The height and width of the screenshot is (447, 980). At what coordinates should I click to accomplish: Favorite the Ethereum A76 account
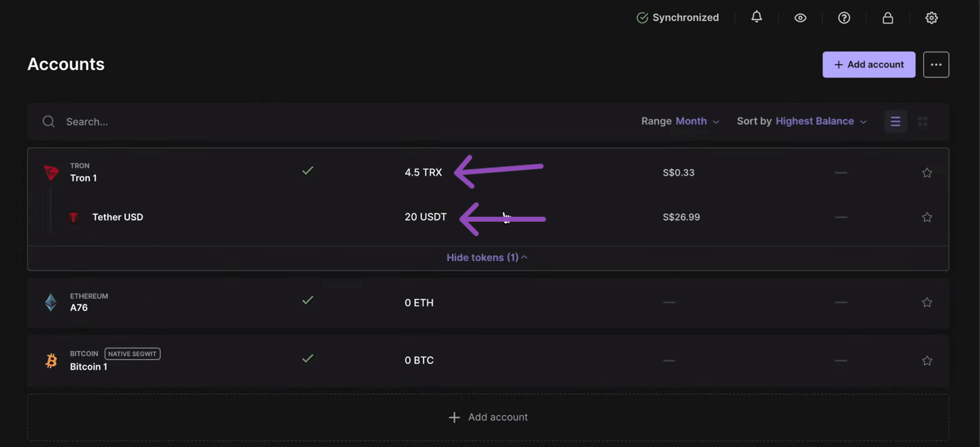927,302
